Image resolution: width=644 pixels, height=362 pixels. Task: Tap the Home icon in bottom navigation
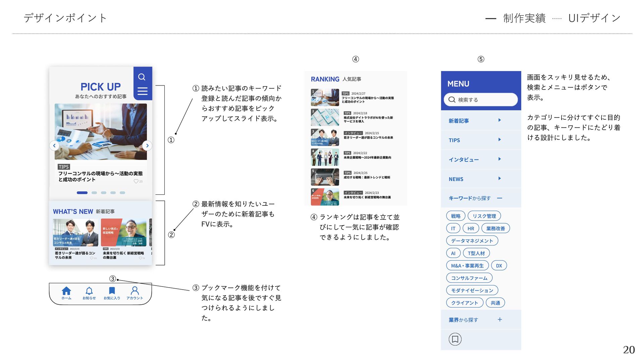click(66, 291)
